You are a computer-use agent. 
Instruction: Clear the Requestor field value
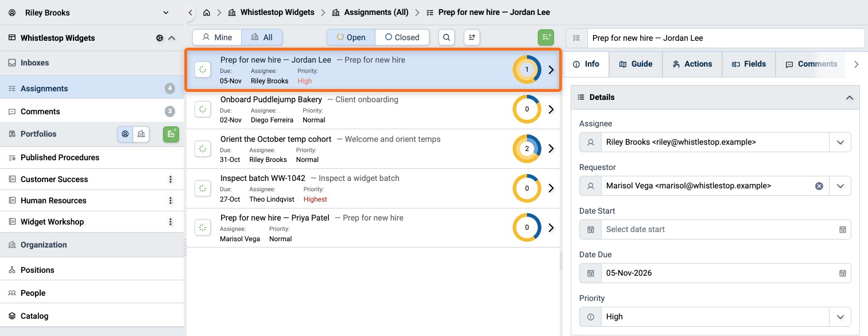point(819,186)
